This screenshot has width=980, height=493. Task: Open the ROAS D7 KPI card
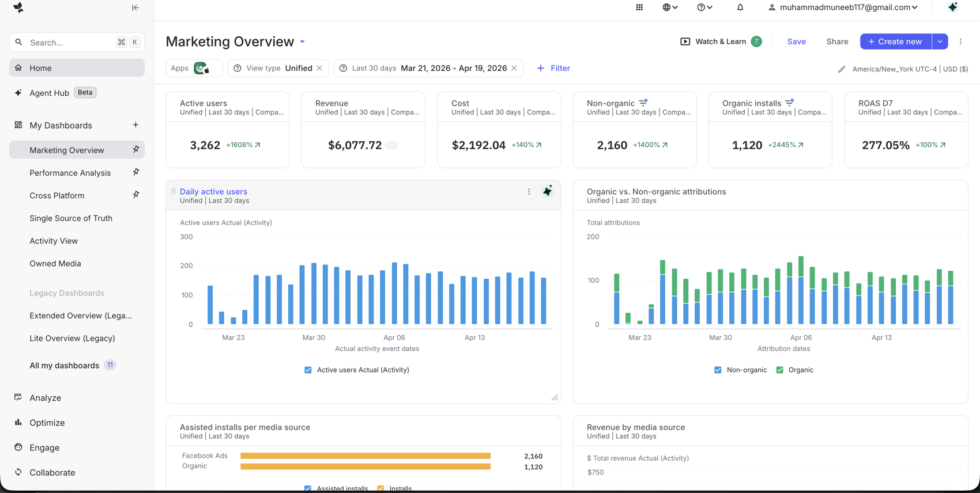click(906, 130)
